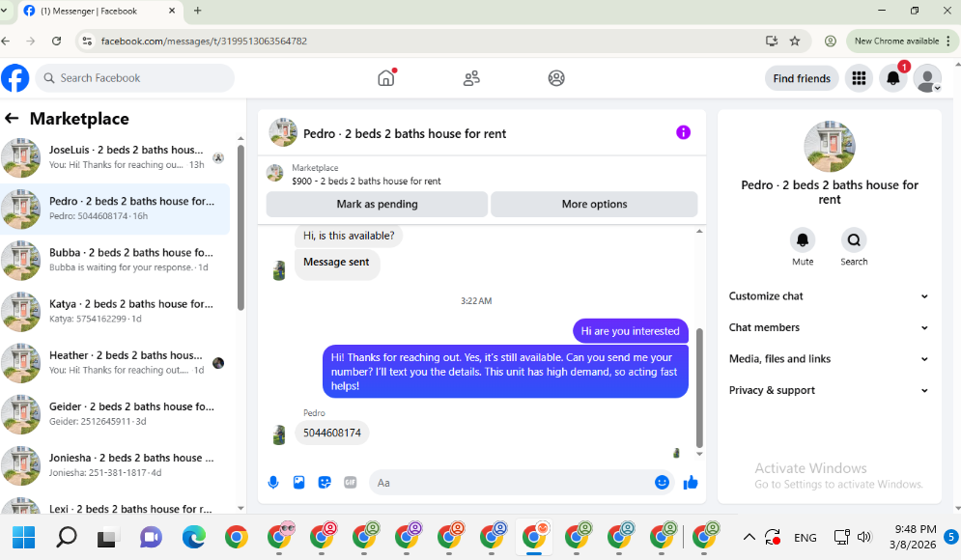
Task: Open the volume icon in system tray
Action: click(864, 538)
